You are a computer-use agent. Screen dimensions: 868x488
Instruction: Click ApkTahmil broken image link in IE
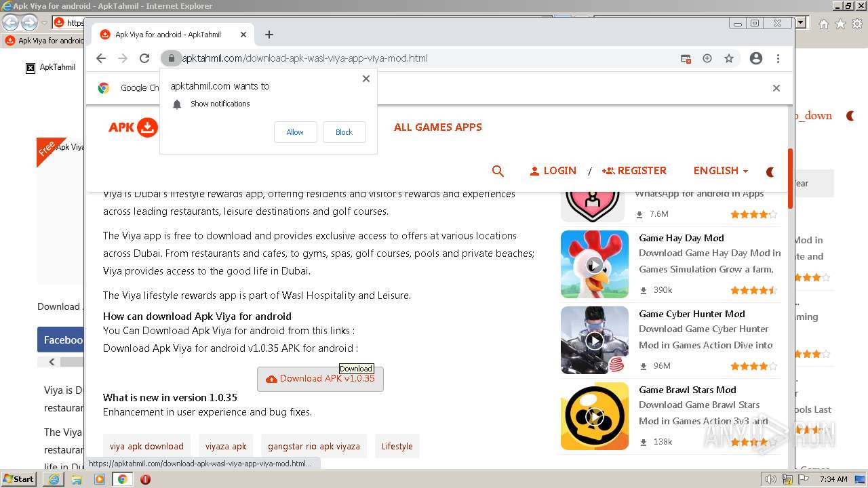click(x=51, y=67)
